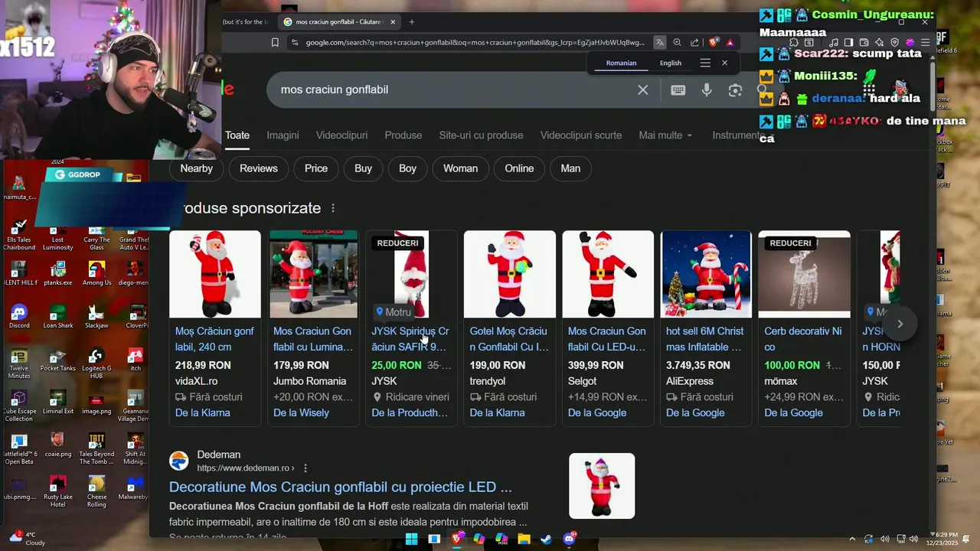980x551 pixels.
Task: Open Steam from the taskbar
Action: coord(546,539)
